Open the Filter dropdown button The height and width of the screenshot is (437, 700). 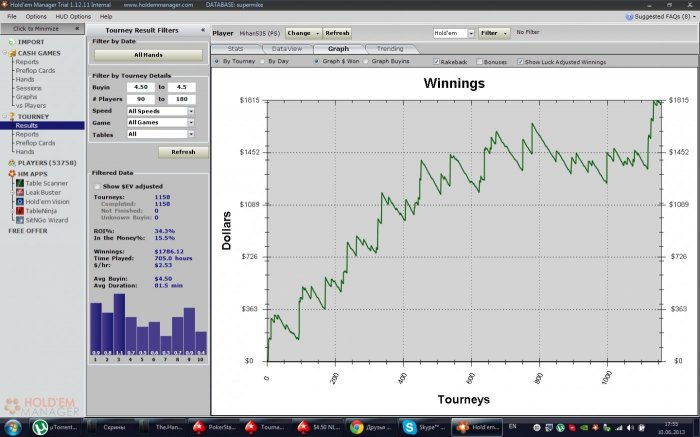coord(494,33)
